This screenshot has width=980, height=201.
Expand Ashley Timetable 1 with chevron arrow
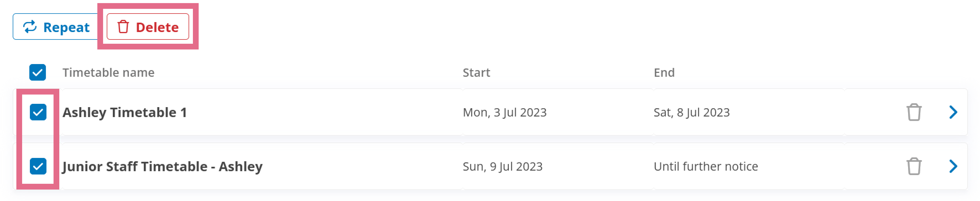[953, 112]
